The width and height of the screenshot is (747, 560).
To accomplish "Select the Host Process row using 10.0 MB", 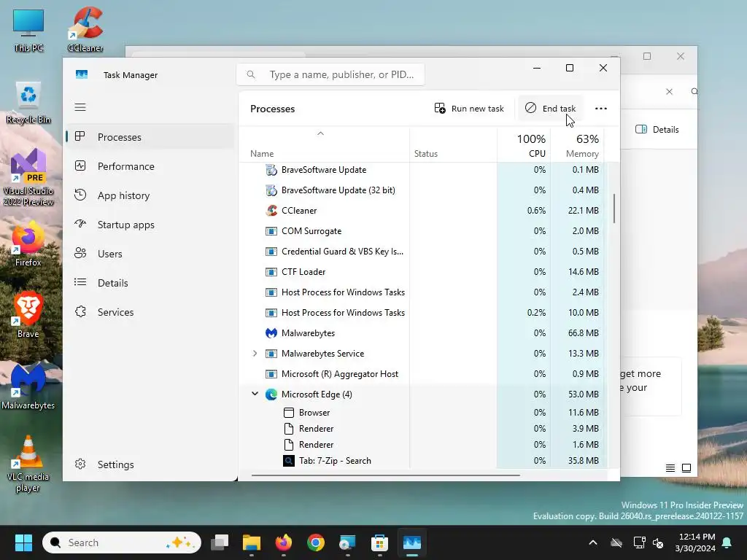I will point(422,313).
